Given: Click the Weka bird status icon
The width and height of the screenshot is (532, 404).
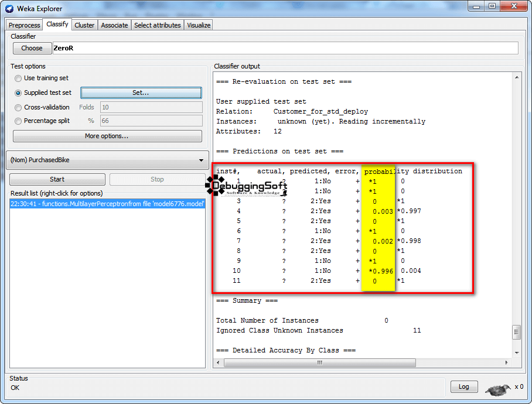Looking at the screenshot, I should pos(498,389).
